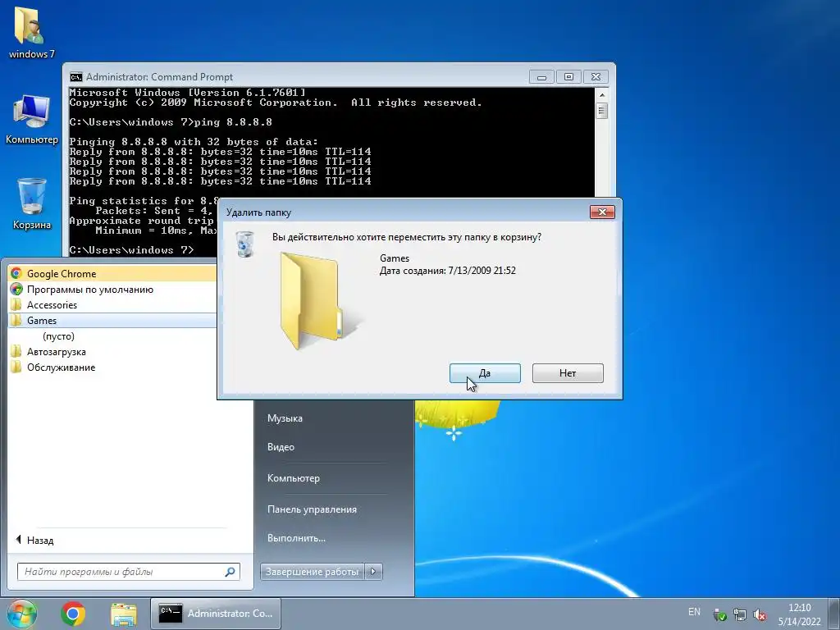Collapse the Games folder in the Start menu
The height and width of the screenshot is (630, 840).
(x=112, y=321)
